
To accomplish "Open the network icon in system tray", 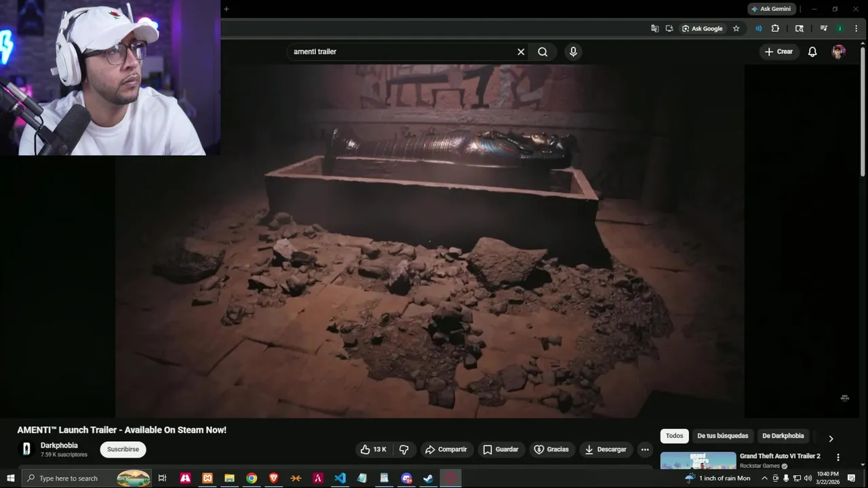I will (x=797, y=478).
